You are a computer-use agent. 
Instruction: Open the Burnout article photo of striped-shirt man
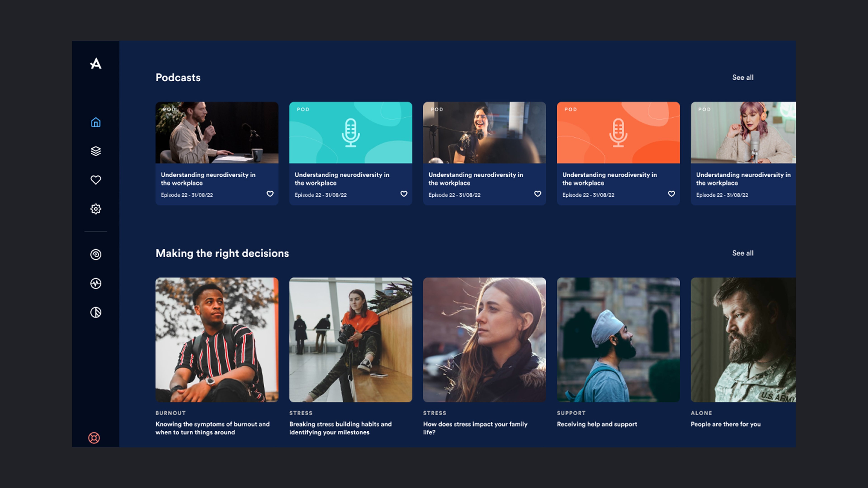pyautogui.click(x=217, y=340)
